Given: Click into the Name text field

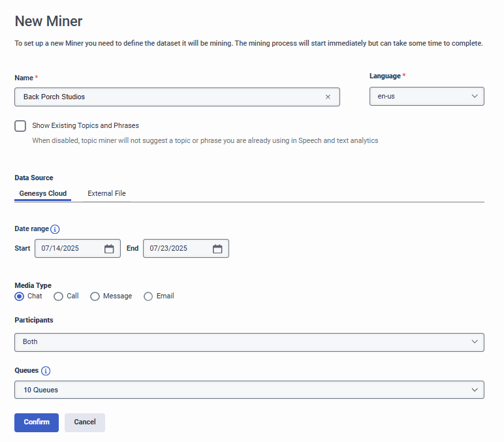Looking at the screenshot, I should click(170, 97).
